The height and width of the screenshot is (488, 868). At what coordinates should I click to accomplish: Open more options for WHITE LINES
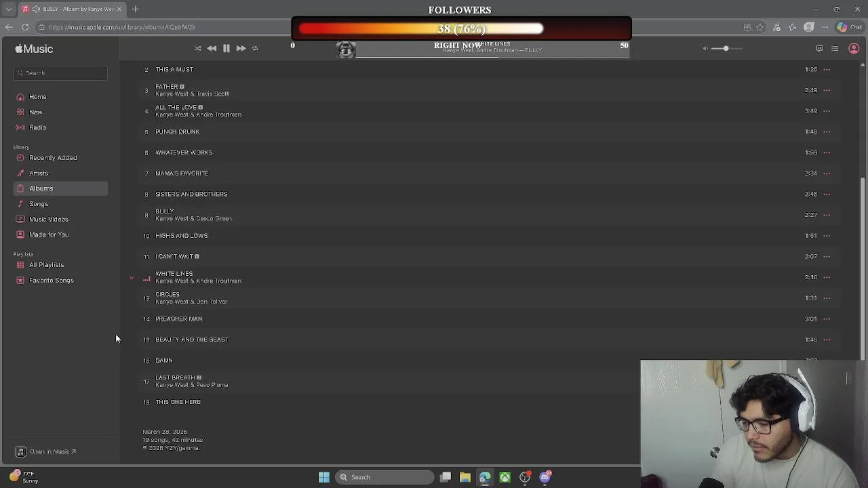[x=827, y=277]
